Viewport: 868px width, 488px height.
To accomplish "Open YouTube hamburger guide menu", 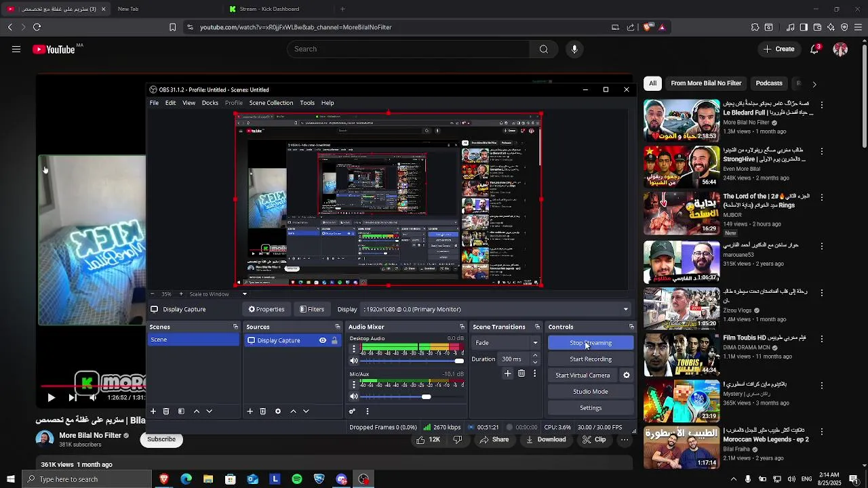I will (16, 49).
